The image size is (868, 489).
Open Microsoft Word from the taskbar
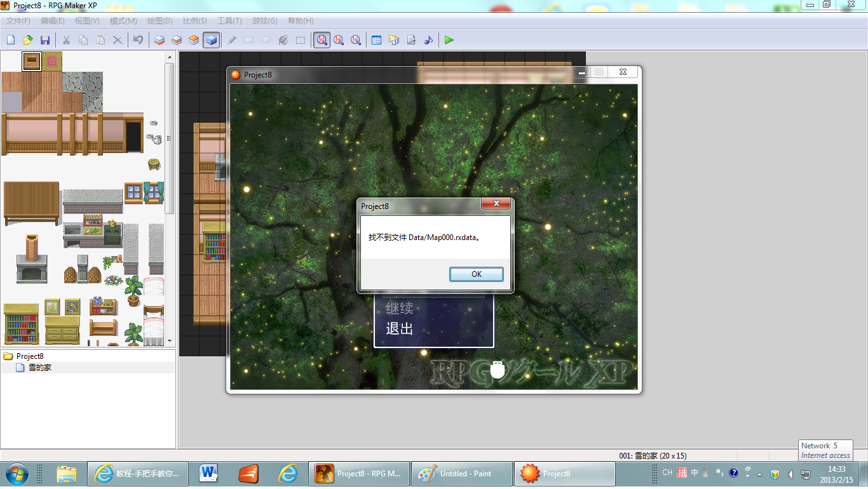[x=208, y=474]
